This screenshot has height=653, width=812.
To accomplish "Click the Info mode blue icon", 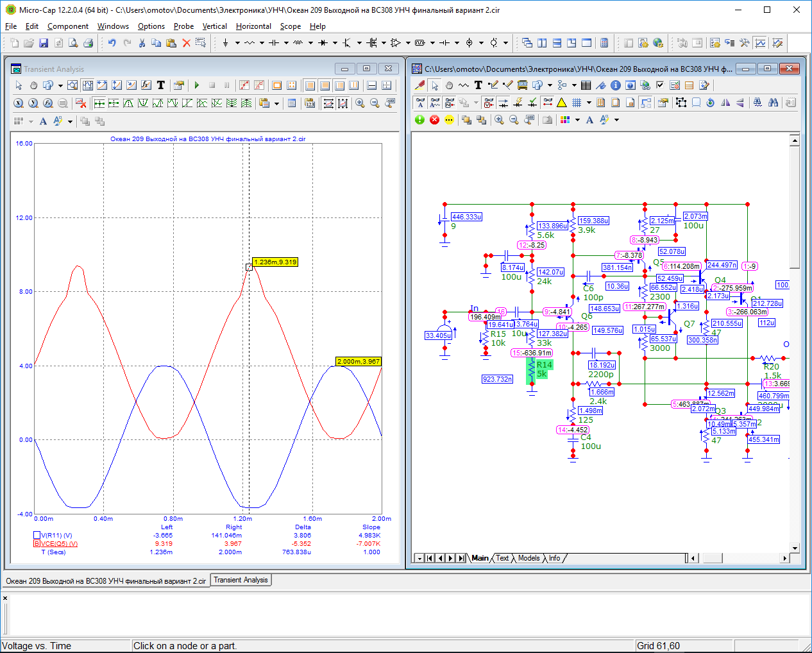I will pyautogui.click(x=615, y=85).
